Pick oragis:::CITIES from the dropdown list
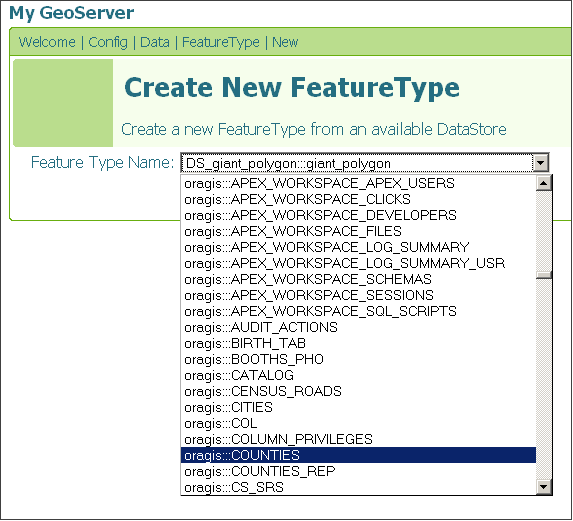 tap(358, 407)
